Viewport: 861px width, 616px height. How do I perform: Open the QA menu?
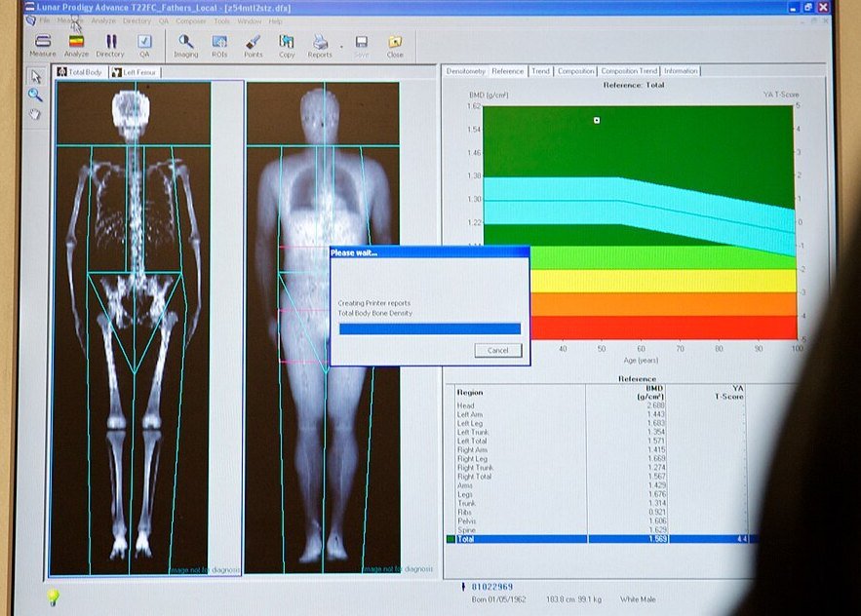tap(164, 20)
